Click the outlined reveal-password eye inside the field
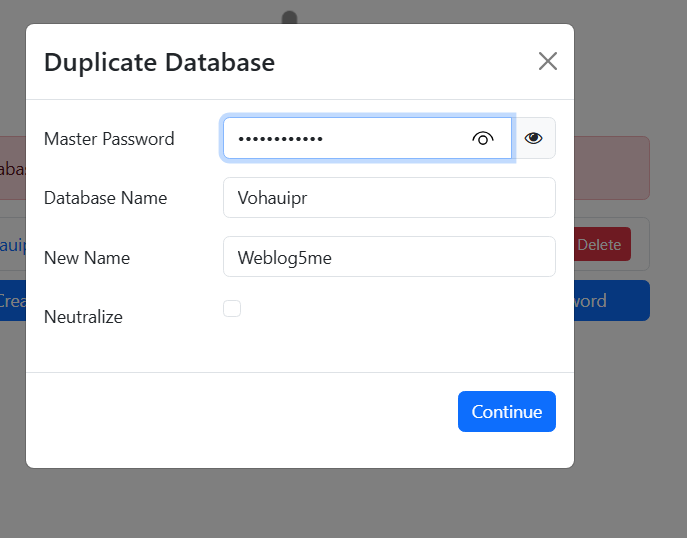 (483, 139)
